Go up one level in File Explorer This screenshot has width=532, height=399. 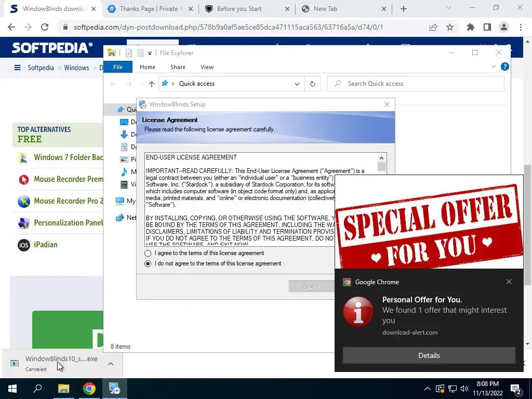point(152,84)
